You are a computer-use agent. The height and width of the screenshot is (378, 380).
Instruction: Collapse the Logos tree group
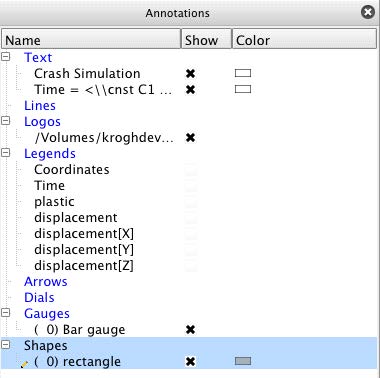click(6, 120)
